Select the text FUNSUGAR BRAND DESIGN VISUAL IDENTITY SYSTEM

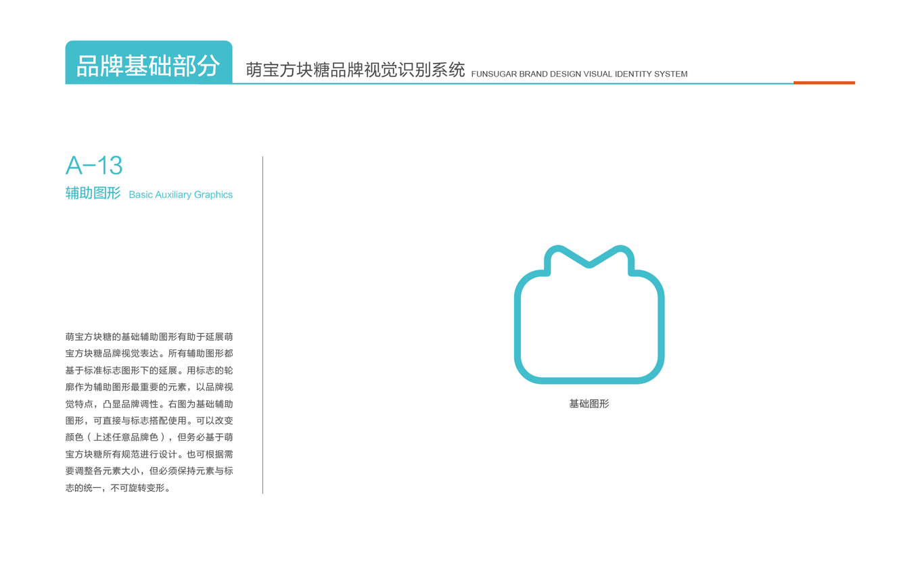[x=579, y=74]
